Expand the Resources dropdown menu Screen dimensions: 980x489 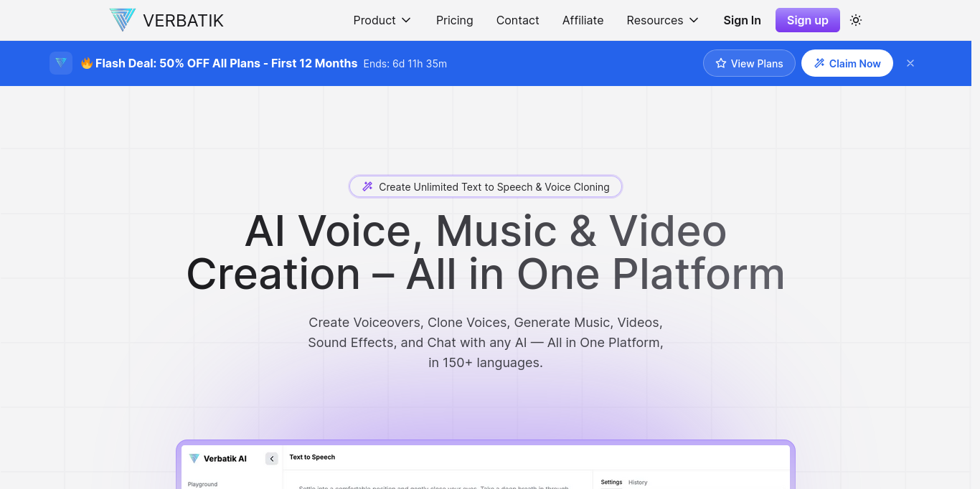click(662, 20)
